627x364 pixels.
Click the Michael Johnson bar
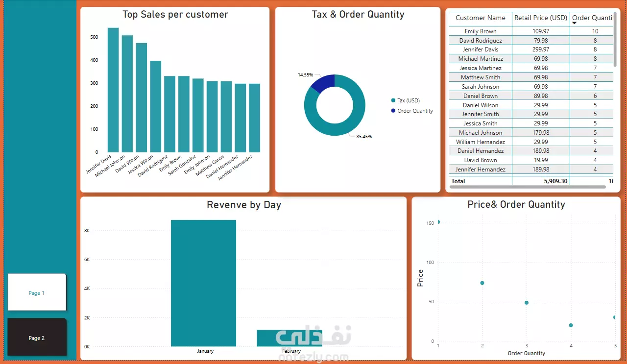pyautogui.click(x=127, y=94)
